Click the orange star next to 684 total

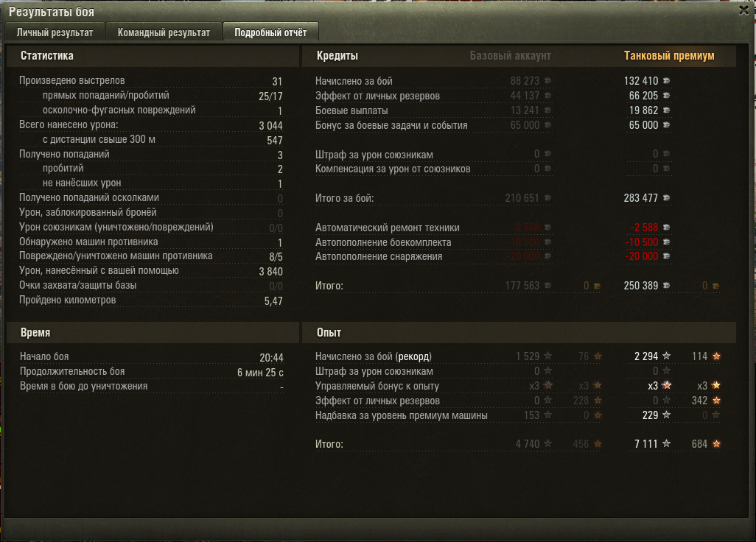tap(716, 444)
